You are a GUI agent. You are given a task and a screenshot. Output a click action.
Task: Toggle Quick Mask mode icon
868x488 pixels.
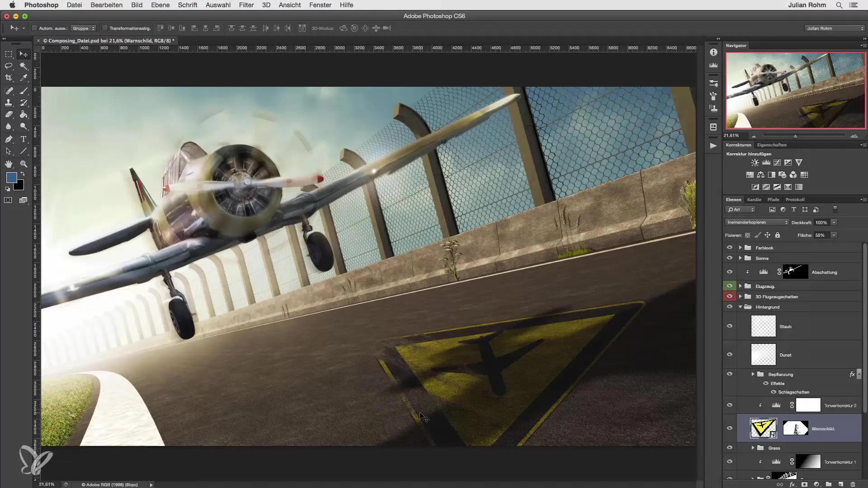pyautogui.click(x=8, y=200)
